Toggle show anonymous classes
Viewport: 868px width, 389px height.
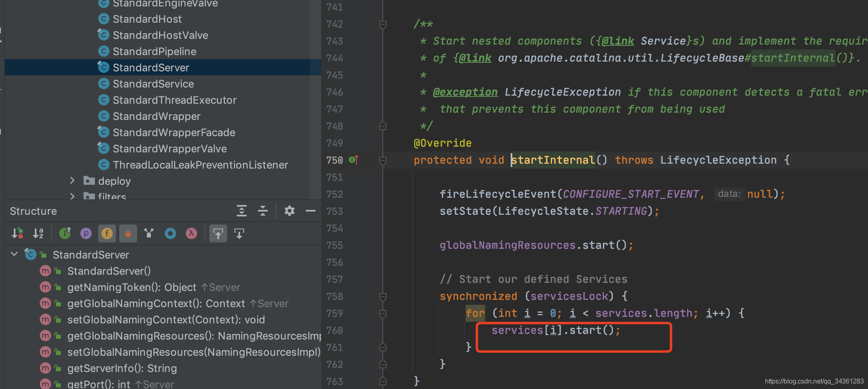tap(170, 233)
